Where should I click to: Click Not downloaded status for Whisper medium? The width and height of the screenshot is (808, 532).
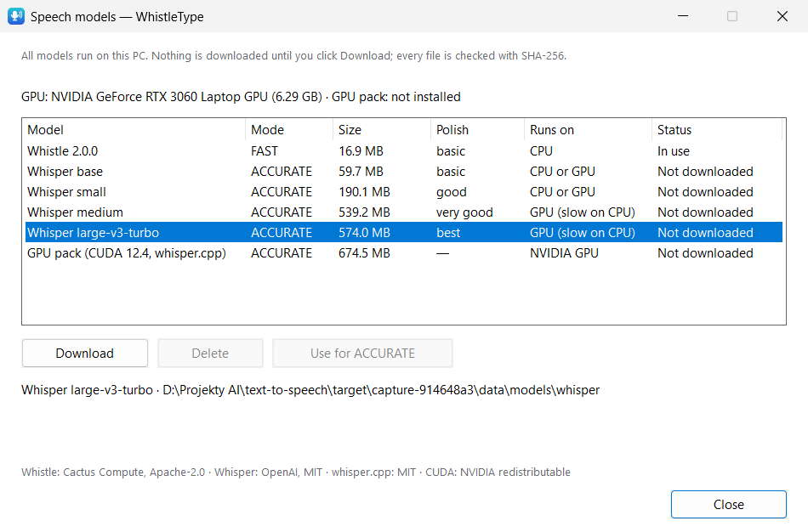pos(705,212)
